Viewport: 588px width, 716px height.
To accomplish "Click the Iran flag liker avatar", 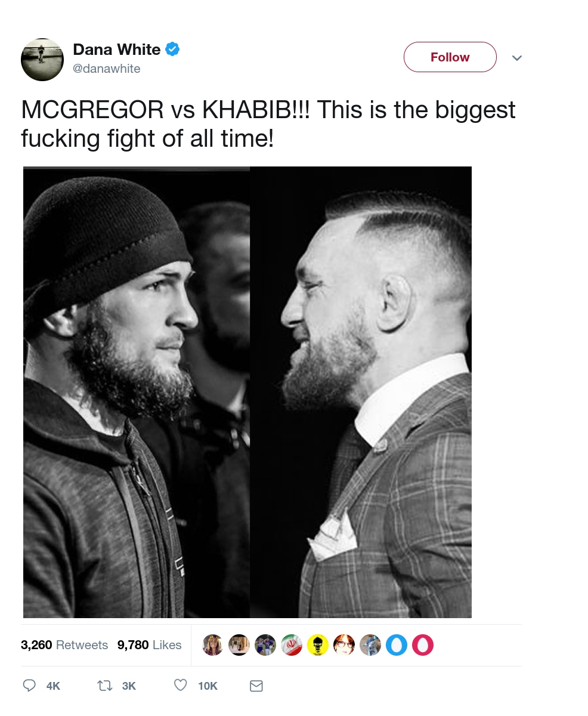I will click(x=292, y=645).
